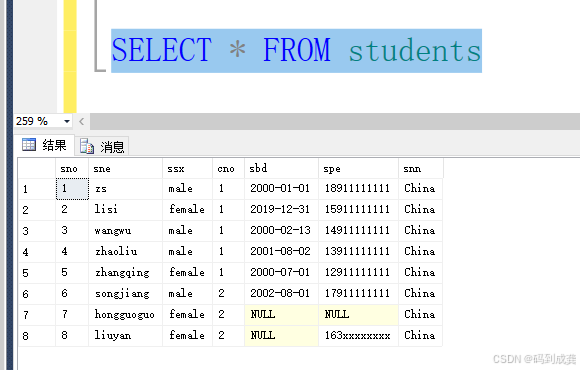Image resolution: width=580 pixels, height=370 pixels.
Task: Switch to the 消息 messages tab
Action: pos(102,147)
